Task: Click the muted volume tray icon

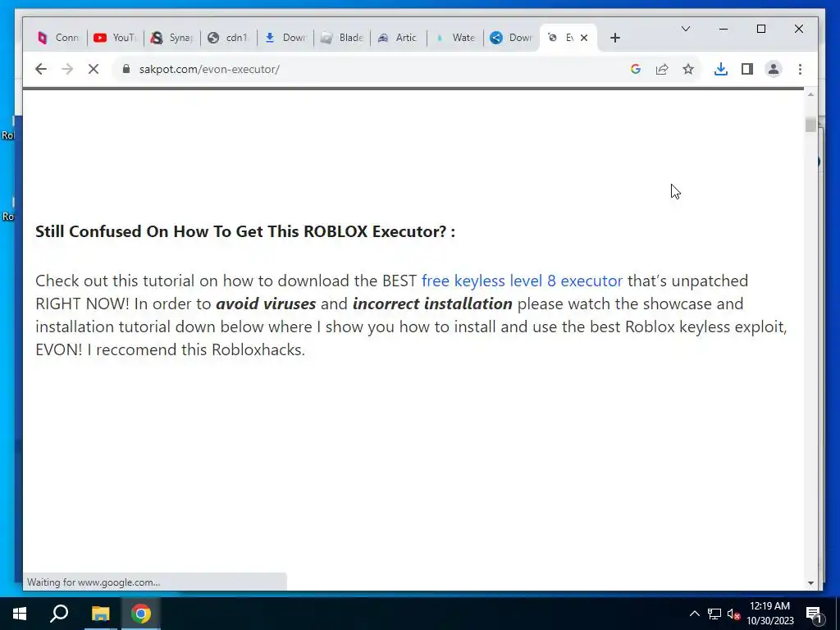Action: 733,614
